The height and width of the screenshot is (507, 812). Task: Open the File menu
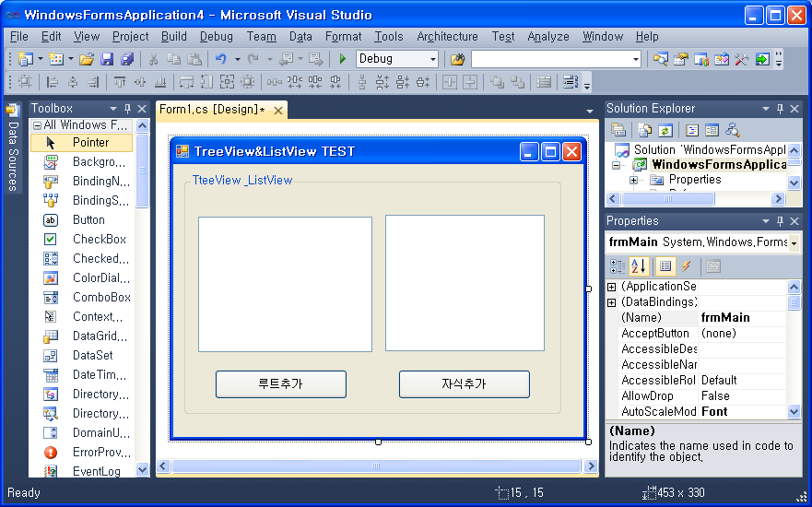coord(19,36)
